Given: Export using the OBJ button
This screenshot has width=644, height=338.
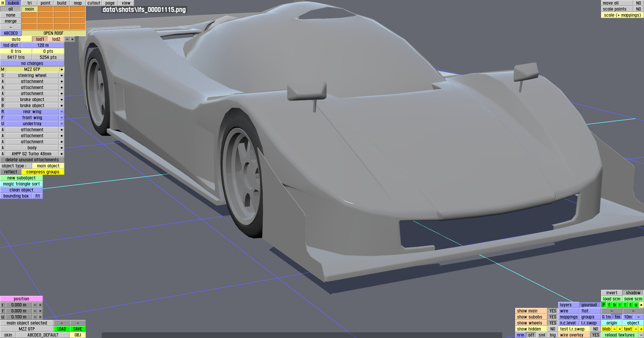Looking at the screenshot, I should tap(78, 335).
